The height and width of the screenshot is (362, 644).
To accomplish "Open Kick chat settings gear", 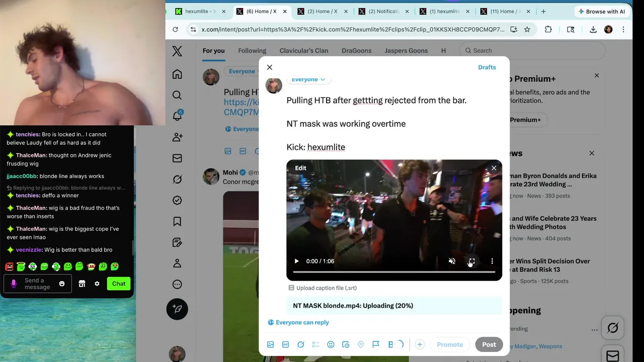I will click(97, 284).
